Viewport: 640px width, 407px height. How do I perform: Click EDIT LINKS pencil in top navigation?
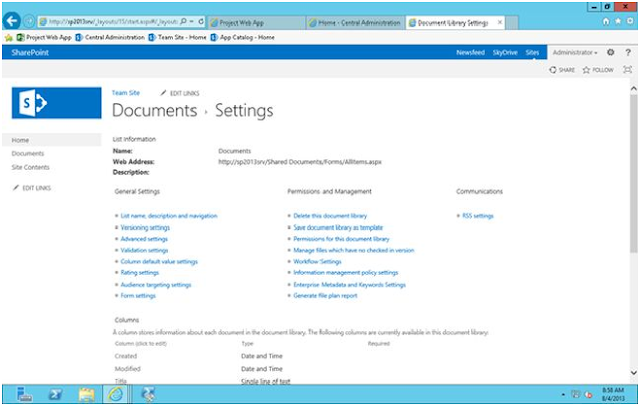[180, 93]
